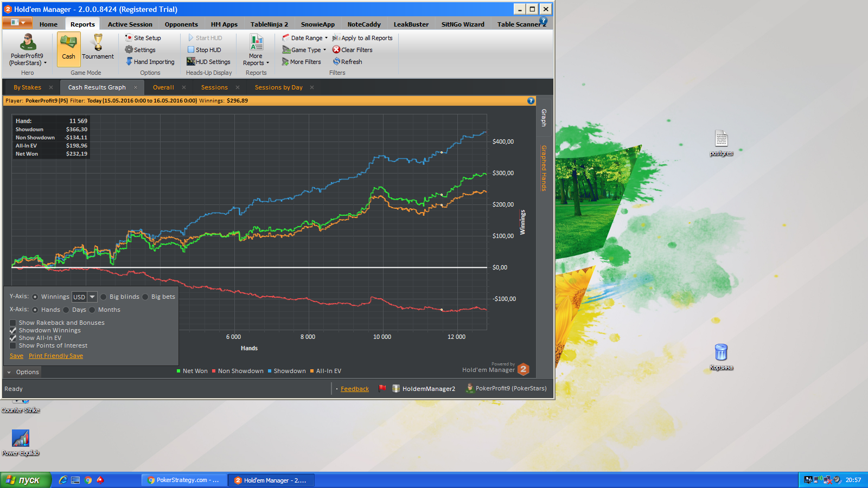Enable Show Points of Interest

click(x=13, y=345)
